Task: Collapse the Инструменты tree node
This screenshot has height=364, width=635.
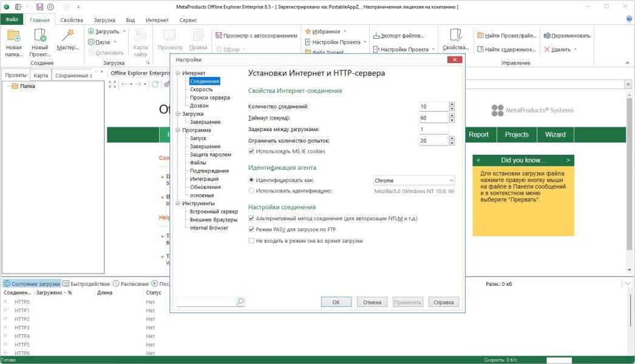Action: tap(178, 203)
